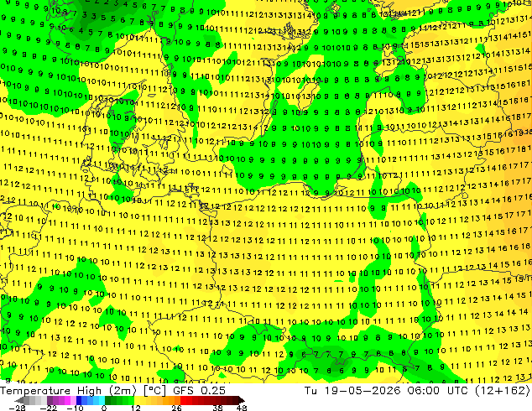Click the purple section of the color scale
The image size is (532, 411).
61,400
